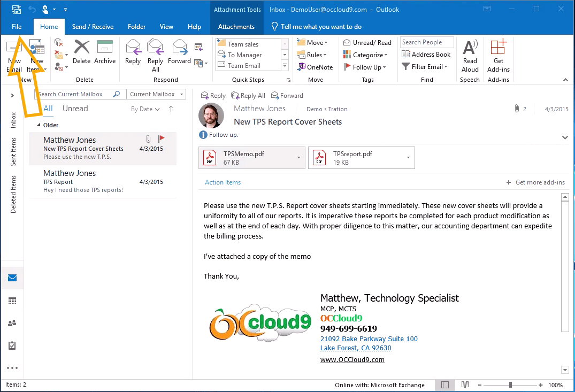Viewport: 575px width, 392px height.
Task: Open the Categorize dropdown
Action: click(365, 55)
